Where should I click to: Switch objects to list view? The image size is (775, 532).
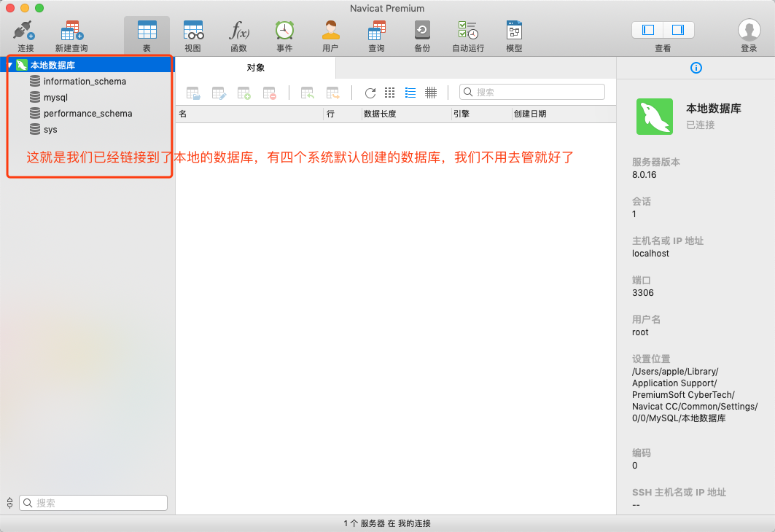[410, 93]
